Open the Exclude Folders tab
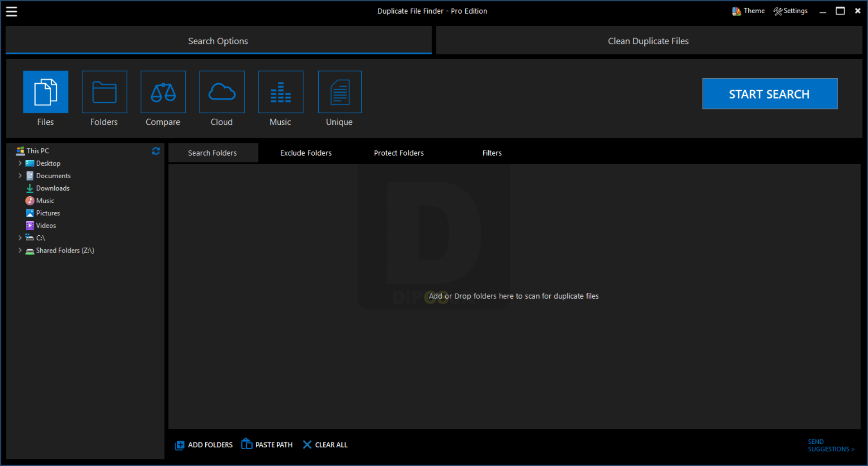Viewport: 868px width, 466px height. pyautogui.click(x=306, y=153)
